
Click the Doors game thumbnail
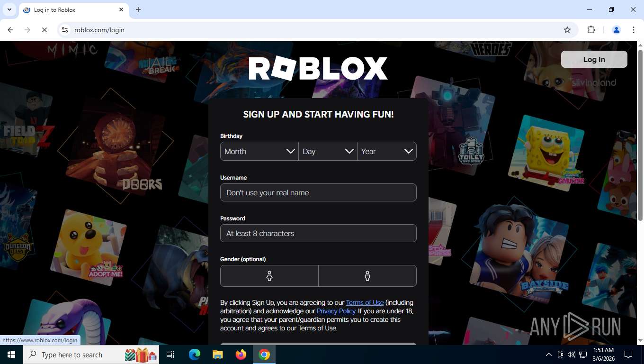coord(115,146)
